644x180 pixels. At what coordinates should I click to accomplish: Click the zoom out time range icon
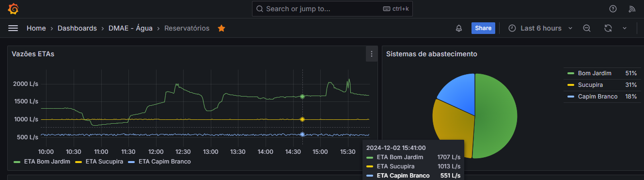coord(586,28)
